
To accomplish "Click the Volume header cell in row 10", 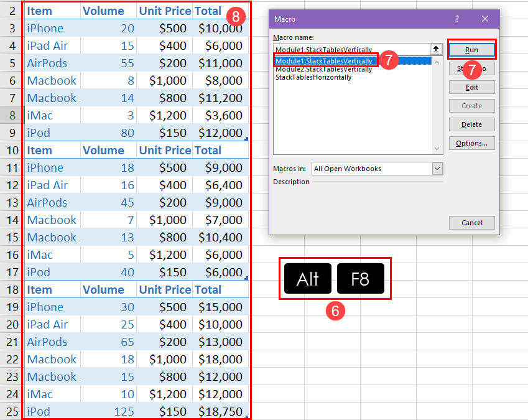I will coord(109,150).
